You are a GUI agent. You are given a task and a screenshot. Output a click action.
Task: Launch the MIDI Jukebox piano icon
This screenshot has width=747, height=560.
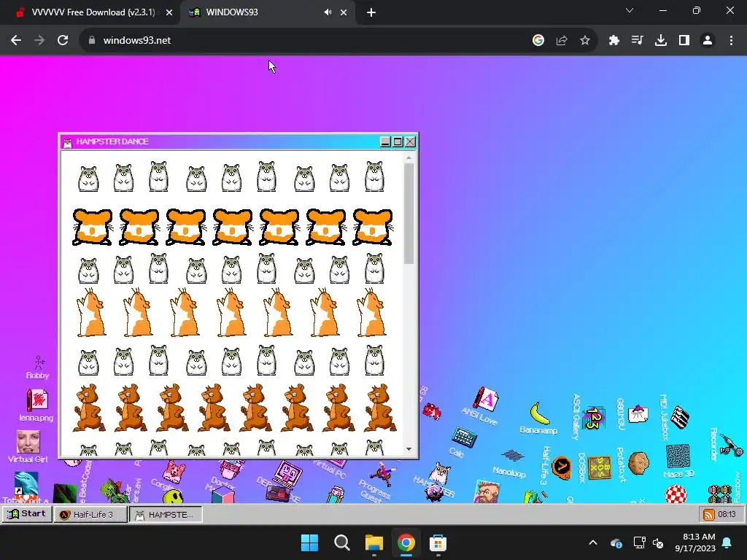tap(679, 416)
